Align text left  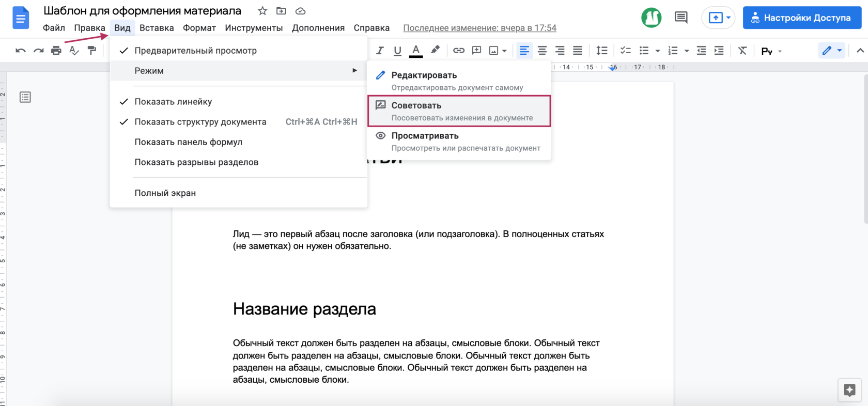(524, 51)
